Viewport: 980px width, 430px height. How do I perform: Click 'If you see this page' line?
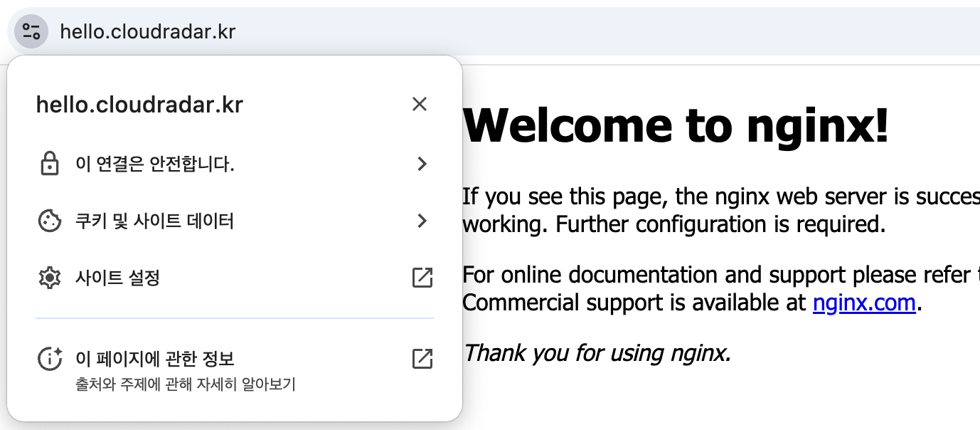tap(721, 196)
